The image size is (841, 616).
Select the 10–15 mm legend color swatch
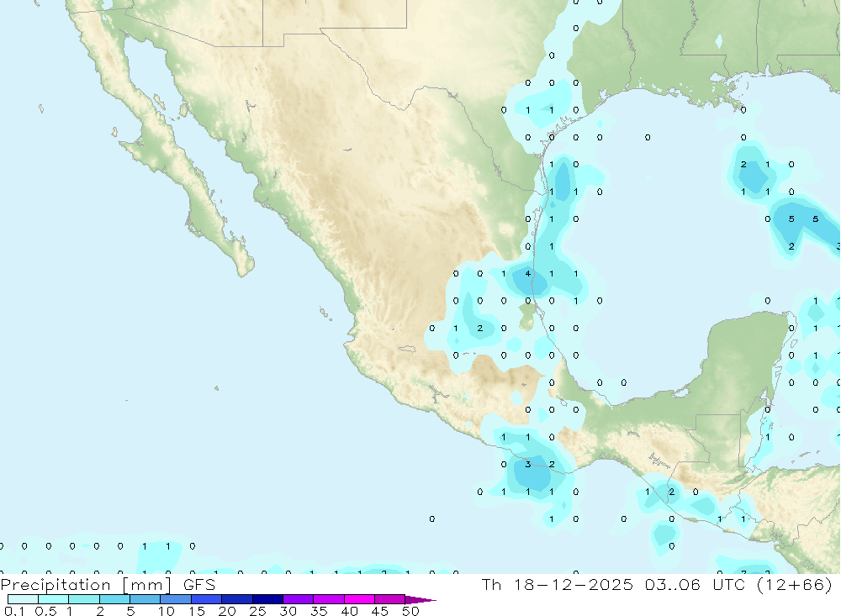176,599
